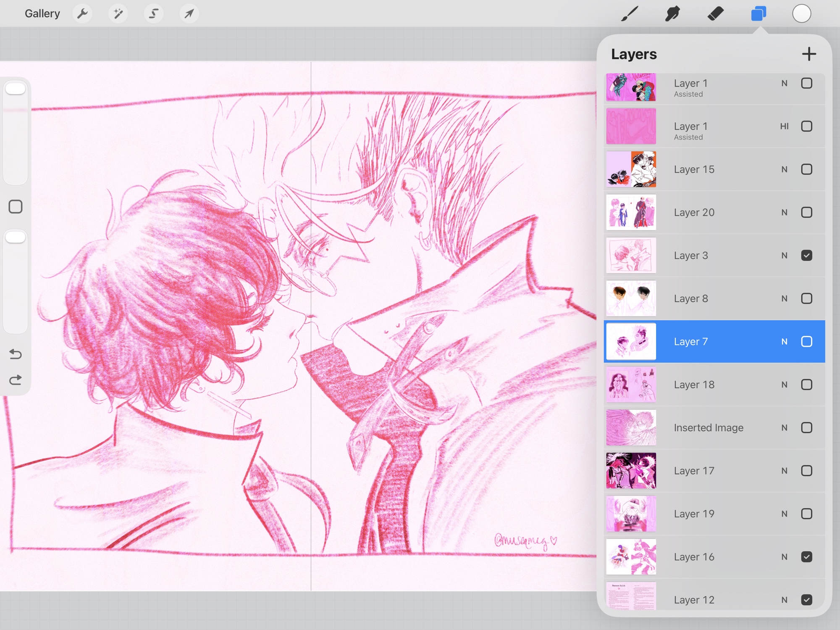Tap the Undo arrow

(16, 354)
